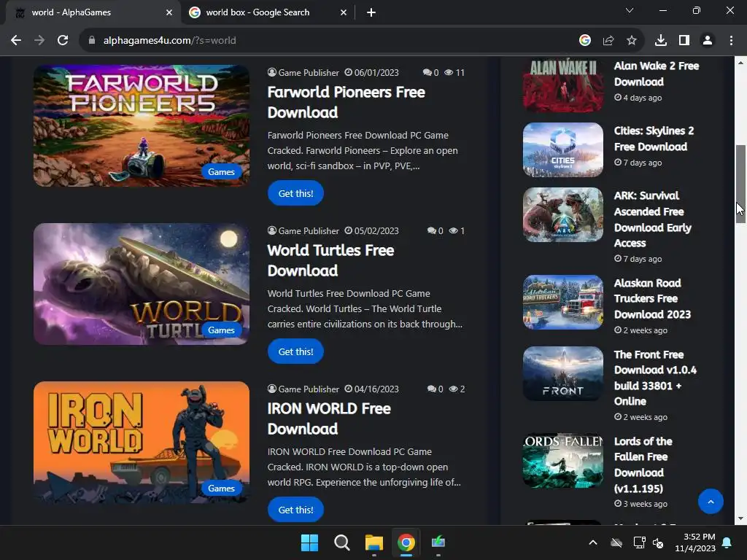Open Chrome's three-dot menu
Viewport: 747px width, 560px height.
tap(731, 41)
